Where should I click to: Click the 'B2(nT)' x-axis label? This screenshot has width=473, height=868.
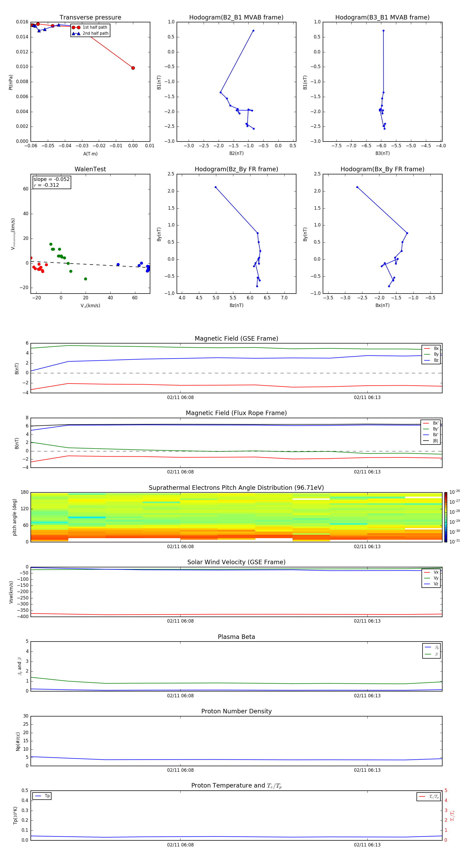(236, 153)
